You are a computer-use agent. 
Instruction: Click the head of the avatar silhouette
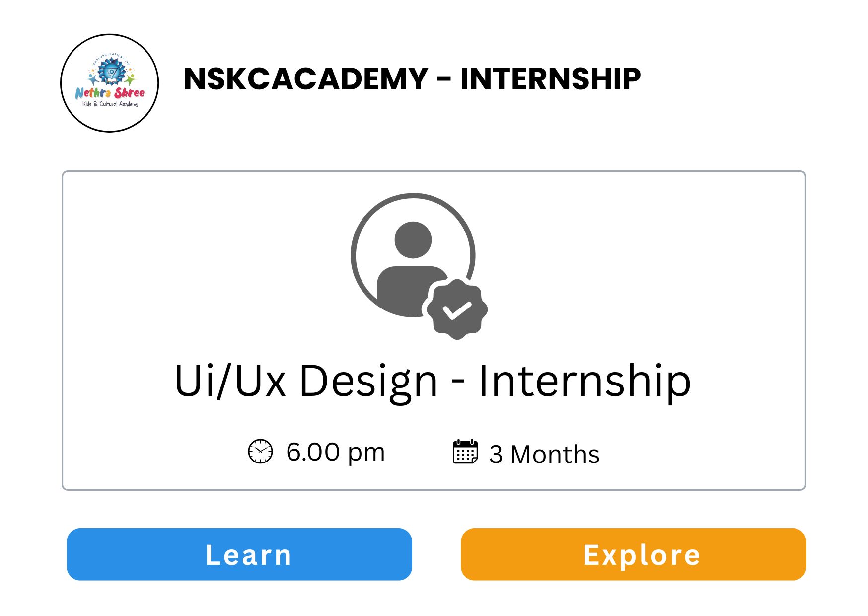(413, 240)
